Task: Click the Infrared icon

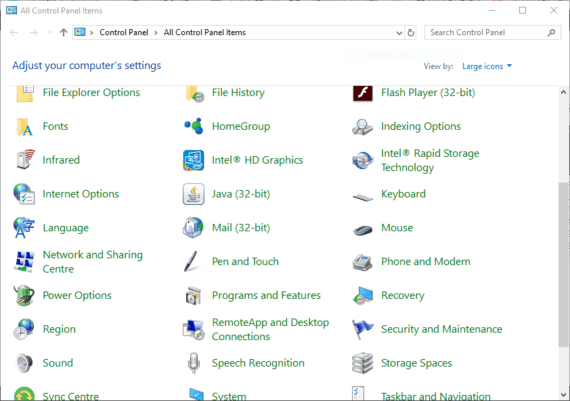Action: tap(25, 160)
